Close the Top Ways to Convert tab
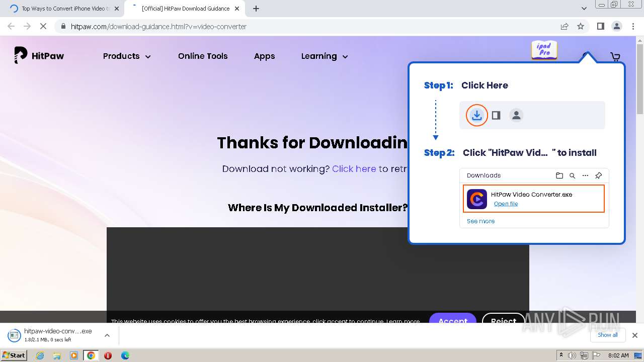 tap(117, 9)
